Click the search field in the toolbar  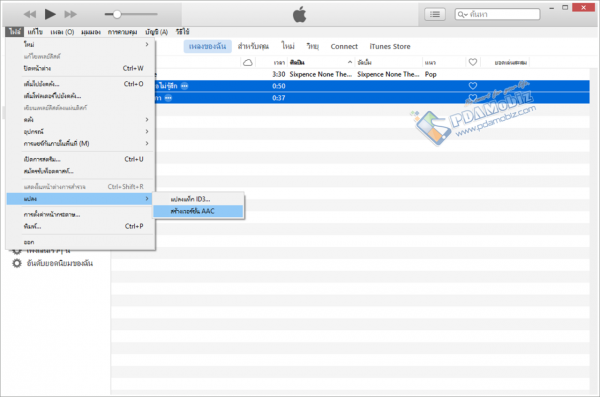[497, 14]
